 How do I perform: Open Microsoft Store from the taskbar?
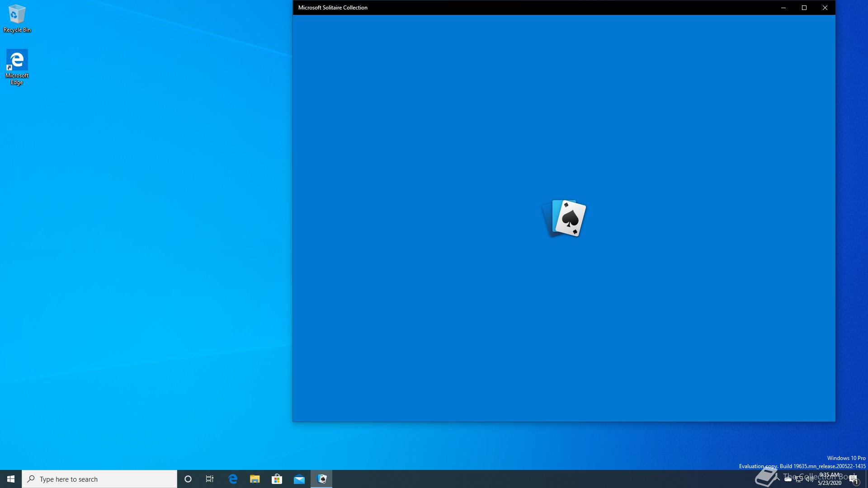(277, 479)
